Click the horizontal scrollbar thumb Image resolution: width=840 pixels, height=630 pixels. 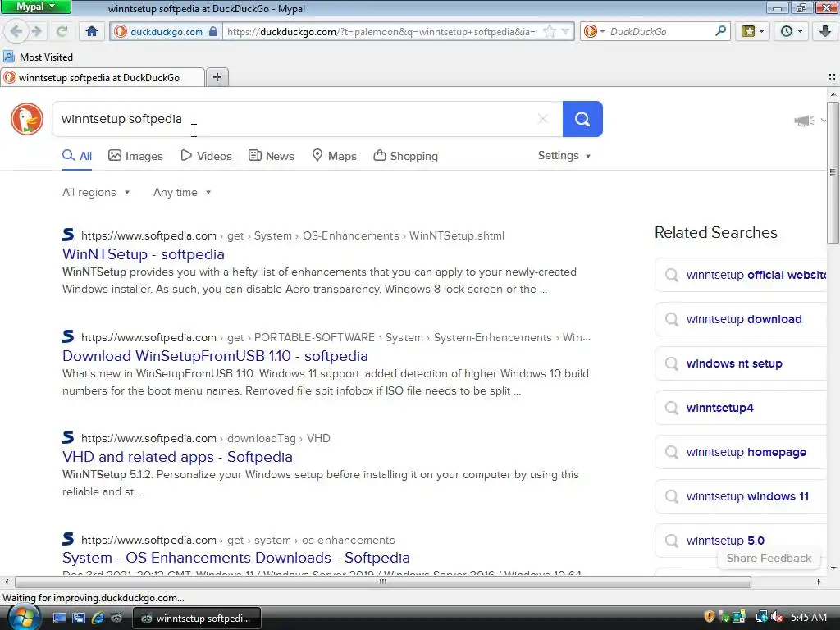(x=383, y=582)
